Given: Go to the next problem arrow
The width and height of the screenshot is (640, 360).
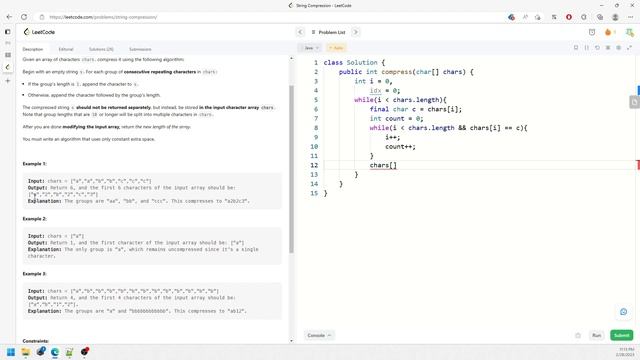Looking at the screenshot, I should pyautogui.click(x=356, y=32).
